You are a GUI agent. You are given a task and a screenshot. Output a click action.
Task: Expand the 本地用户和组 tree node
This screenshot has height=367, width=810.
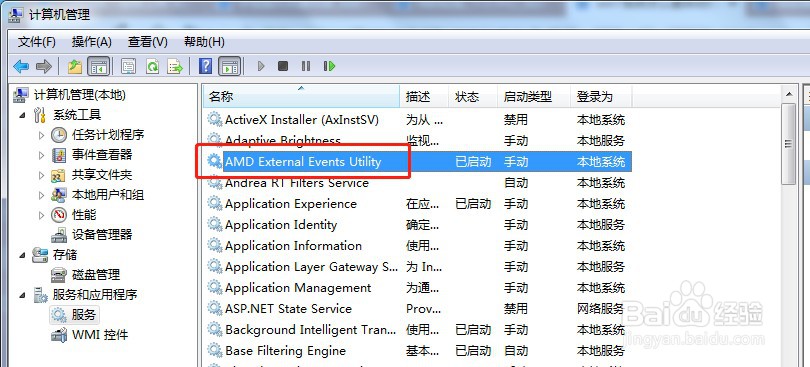point(42,195)
